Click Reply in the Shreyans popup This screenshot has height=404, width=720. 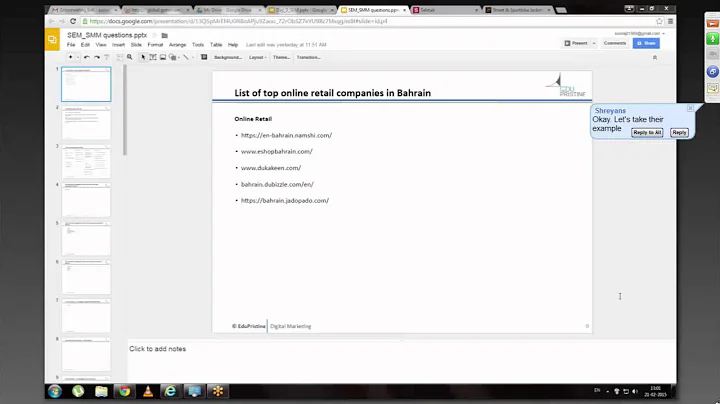point(679,132)
